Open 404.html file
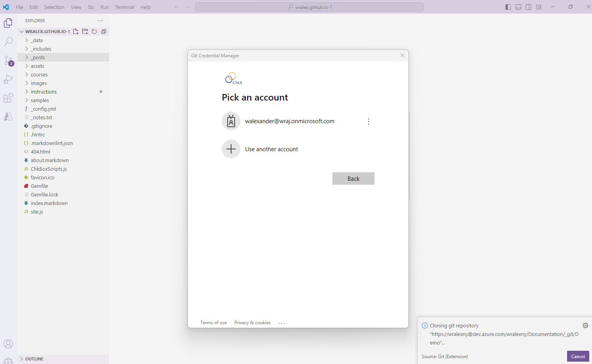Image resolution: width=592 pixels, height=364 pixels. point(64,152)
